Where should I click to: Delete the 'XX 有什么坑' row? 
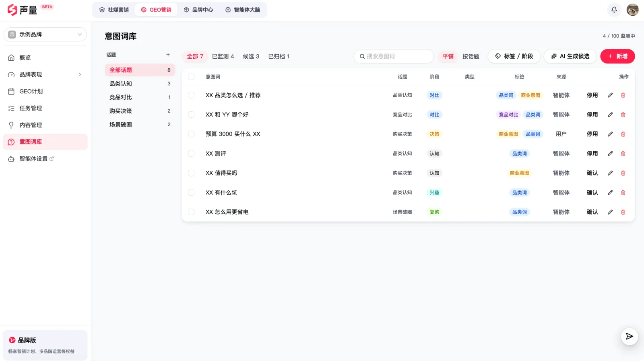pos(623,193)
